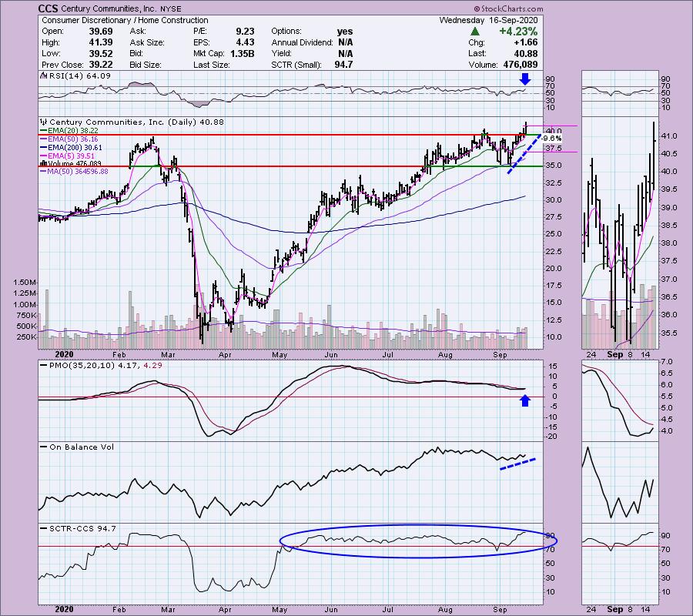
Task: Click the Consumer Discretionary / Home Construction text
Action: tap(125, 20)
